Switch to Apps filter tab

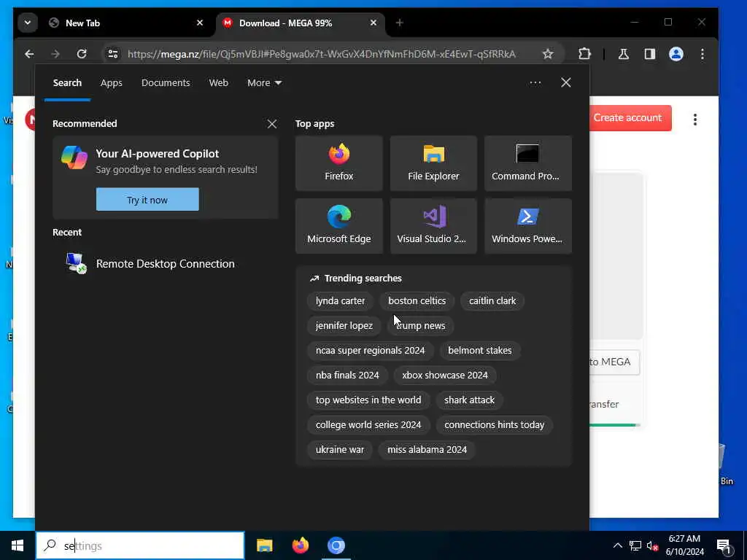pyautogui.click(x=112, y=83)
